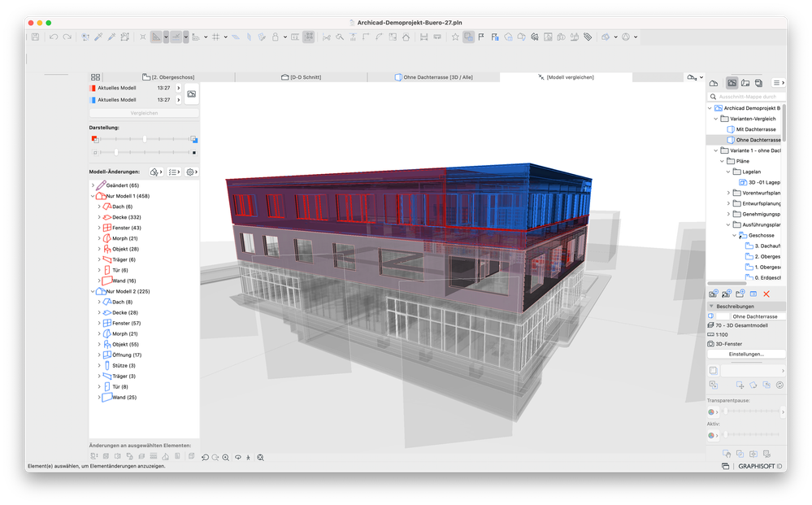Open the Navigator list options menu
812x505 pixels.
[x=779, y=83]
